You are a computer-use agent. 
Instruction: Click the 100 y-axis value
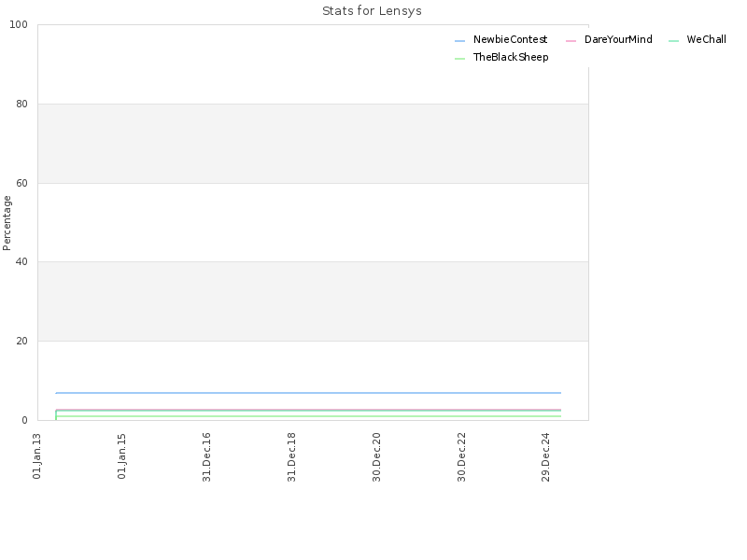point(19,25)
